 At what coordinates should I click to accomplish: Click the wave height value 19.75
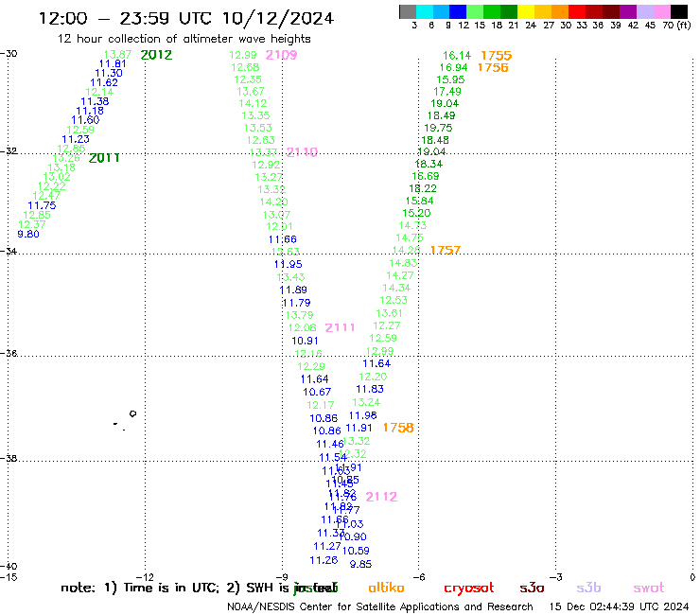tap(438, 128)
